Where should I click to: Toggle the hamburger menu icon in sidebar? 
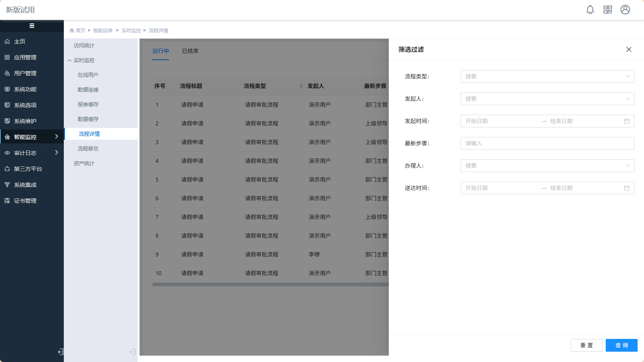(32, 26)
